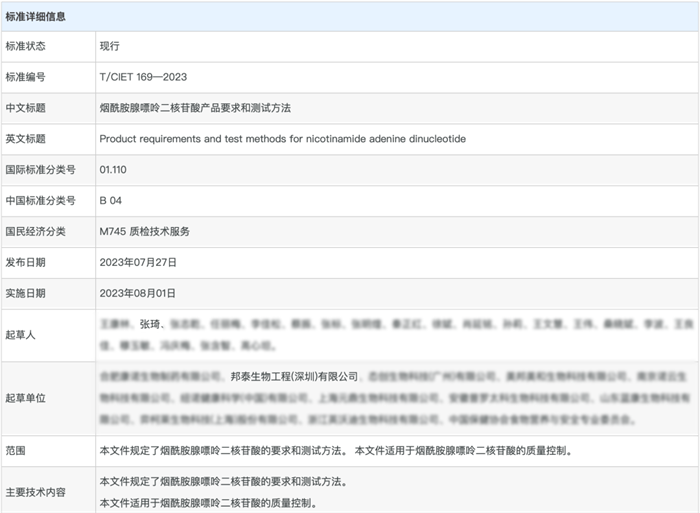Image resolution: width=700 pixels, height=513 pixels.
Task: Click the ICS value 01.110
Action: (x=113, y=170)
